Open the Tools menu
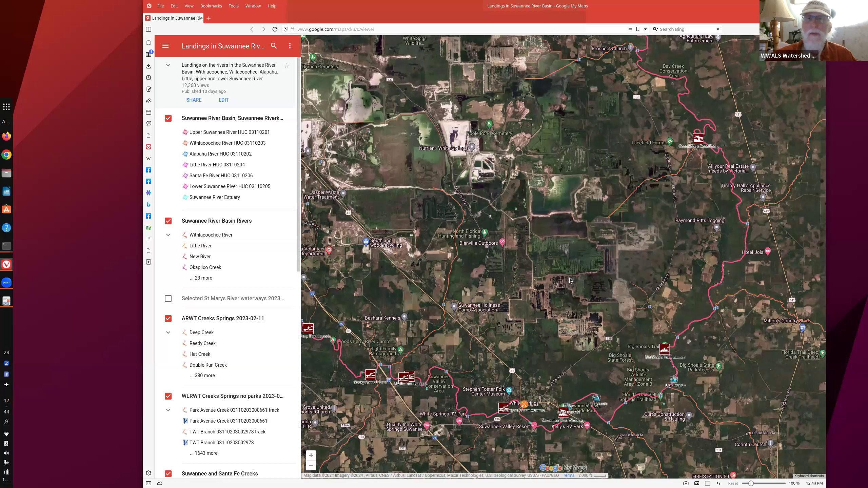The width and height of the screenshot is (868, 488). tap(233, 6)
